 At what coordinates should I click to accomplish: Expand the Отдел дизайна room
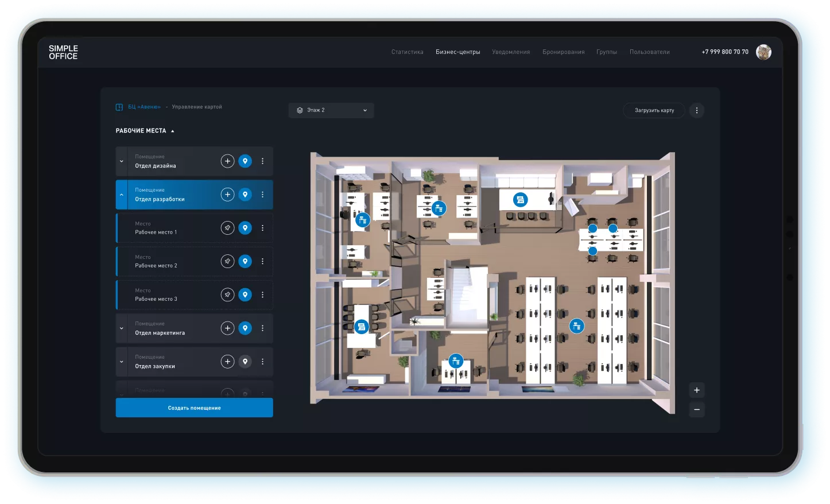tap(121, 161)
